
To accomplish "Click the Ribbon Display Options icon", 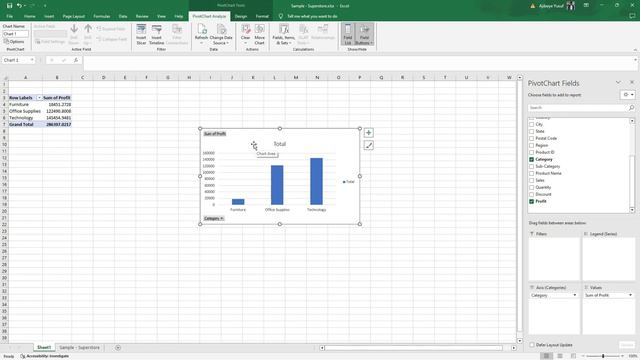I will pyautogui.click(x=586, y=6).
